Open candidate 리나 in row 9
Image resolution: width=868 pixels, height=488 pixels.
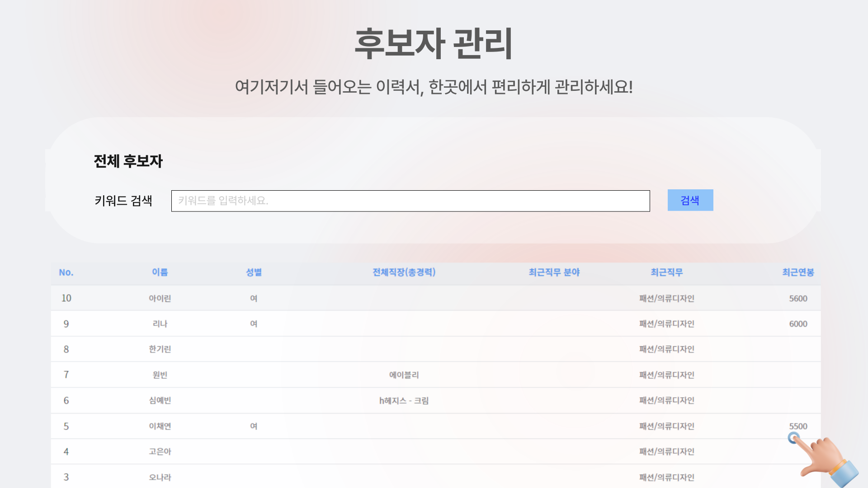pos(160,324)
